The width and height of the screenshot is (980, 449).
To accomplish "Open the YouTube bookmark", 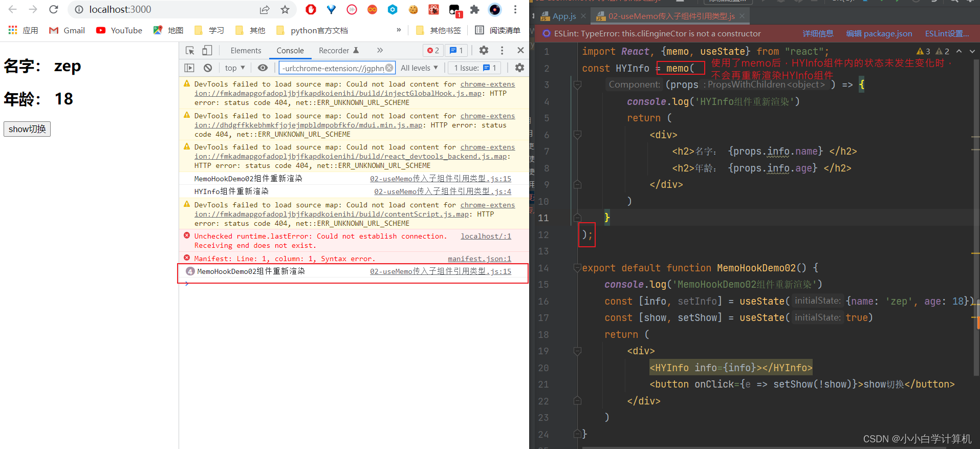I will (x=119, y=30).
